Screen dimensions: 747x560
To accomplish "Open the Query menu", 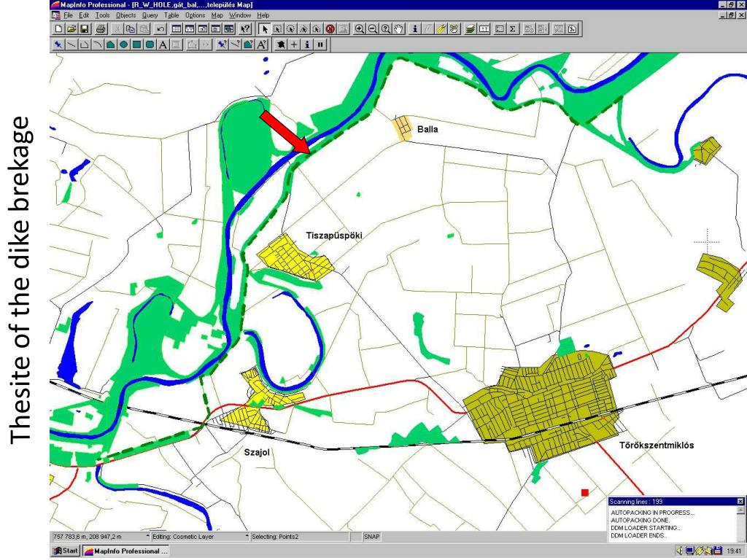I will (150, 15).
